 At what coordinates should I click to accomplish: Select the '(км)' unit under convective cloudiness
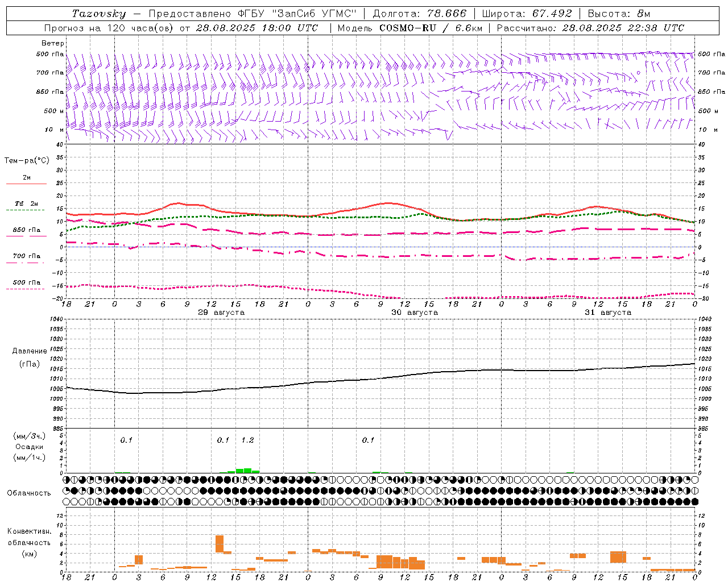(x=30, y=554)
